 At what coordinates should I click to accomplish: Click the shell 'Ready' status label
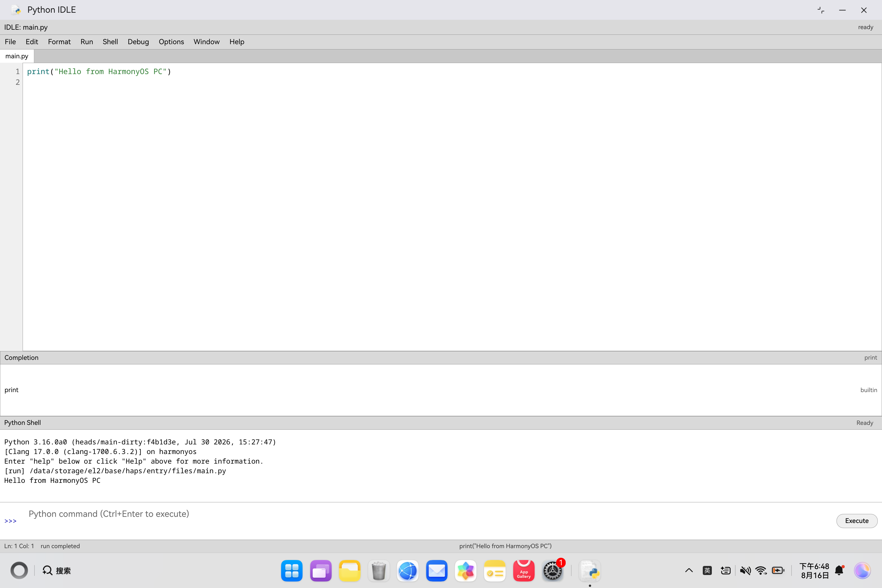[865, 423]
